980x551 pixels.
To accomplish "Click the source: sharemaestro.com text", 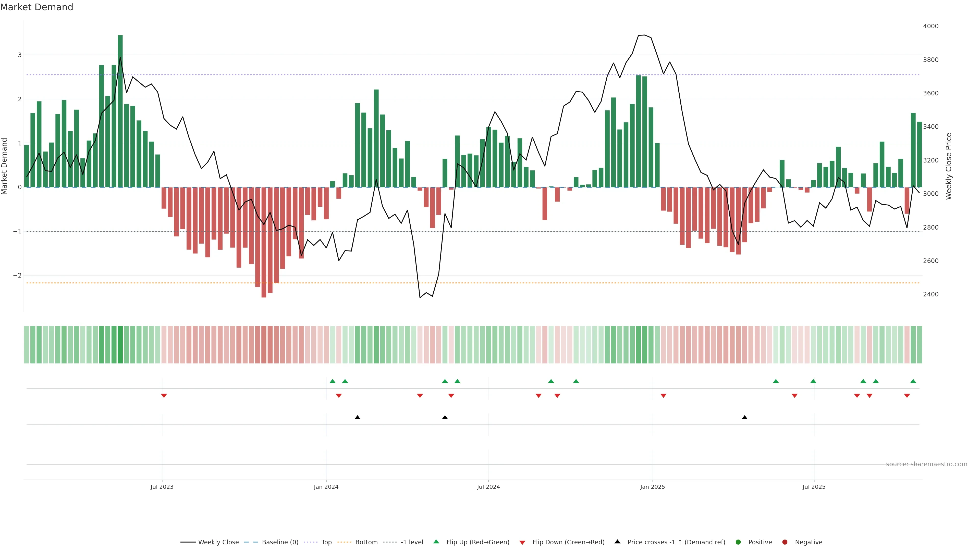I will coord(926,464).
